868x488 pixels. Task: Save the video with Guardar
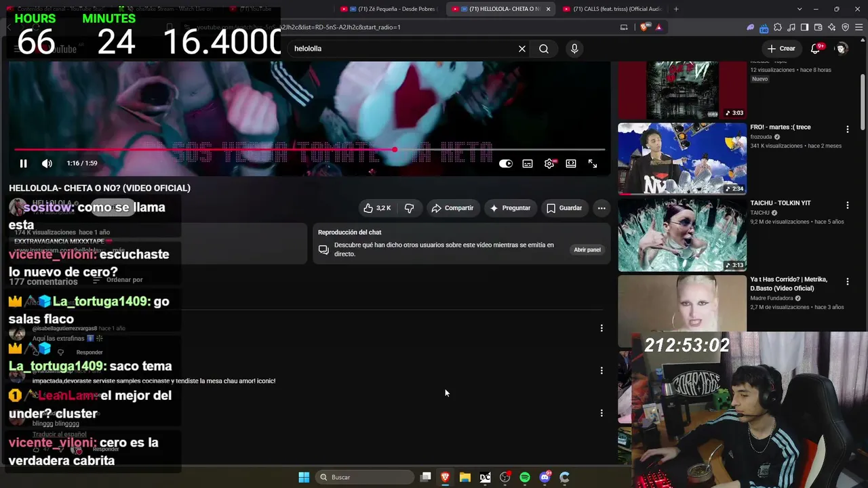564,208
